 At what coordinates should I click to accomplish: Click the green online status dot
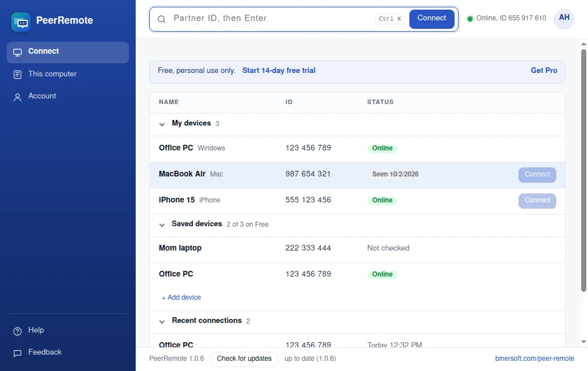click(469, 19)
